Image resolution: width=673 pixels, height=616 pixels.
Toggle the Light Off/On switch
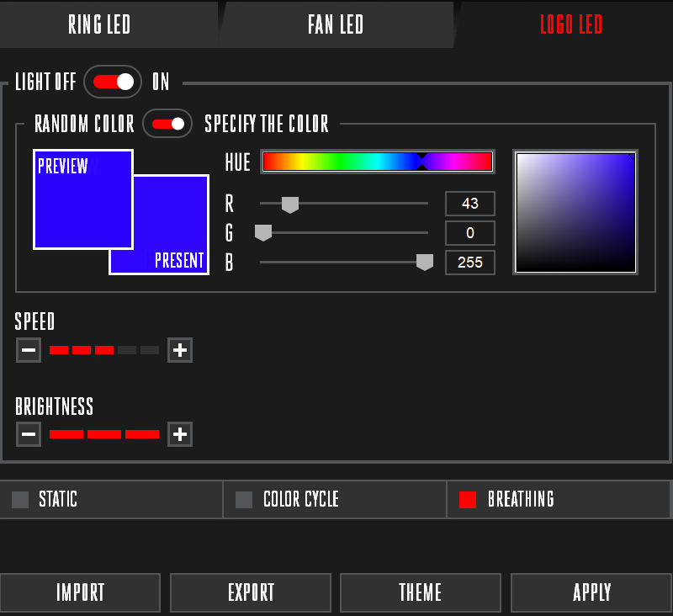point(114,82)
